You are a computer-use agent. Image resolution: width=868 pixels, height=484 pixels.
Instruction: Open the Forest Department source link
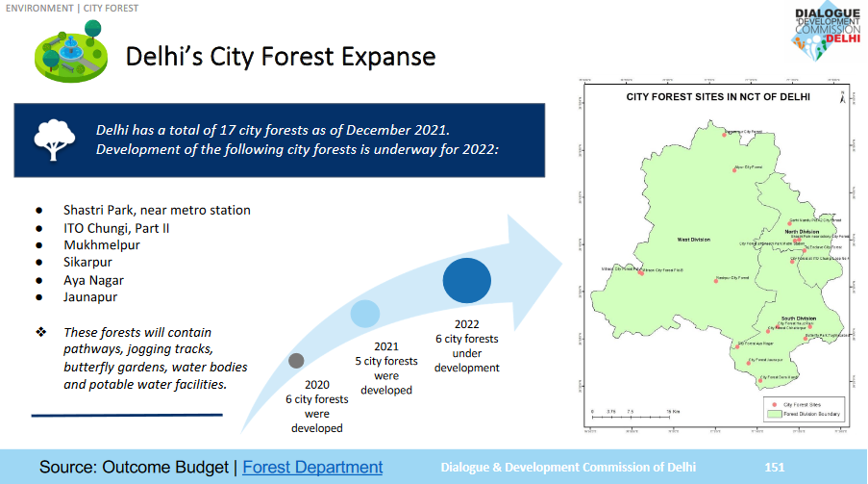tap(312, 467)
